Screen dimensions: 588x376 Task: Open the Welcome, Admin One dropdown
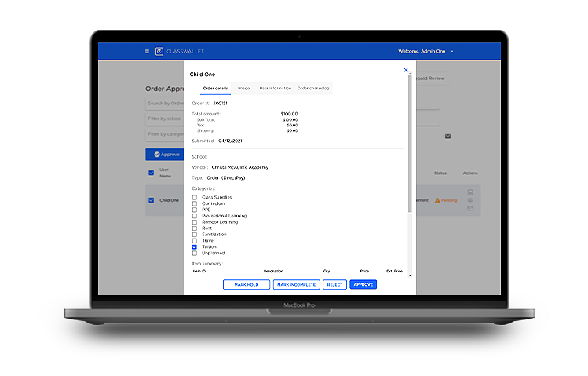click(x=425, y=51)
